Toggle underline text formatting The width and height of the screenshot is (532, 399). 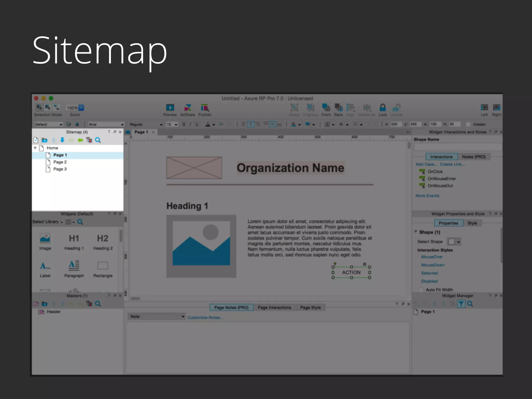(x=197, y=124)
